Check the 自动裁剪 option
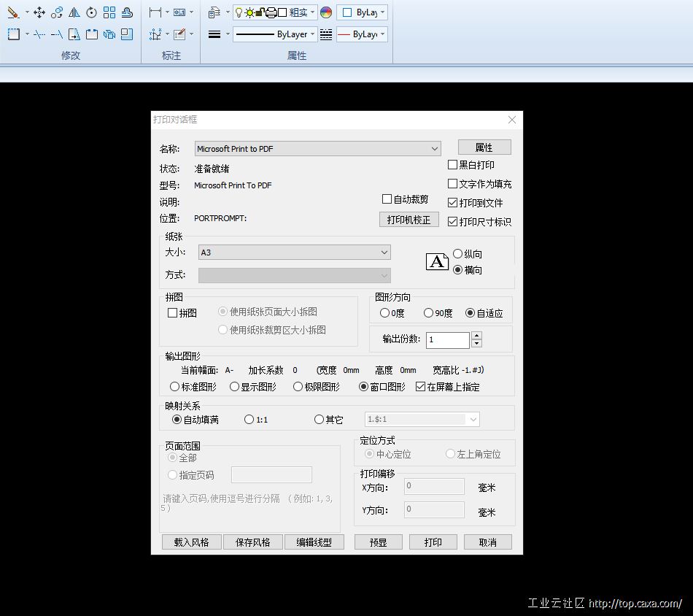The width and height of the screenshot is (693, 616). [387, 199]
